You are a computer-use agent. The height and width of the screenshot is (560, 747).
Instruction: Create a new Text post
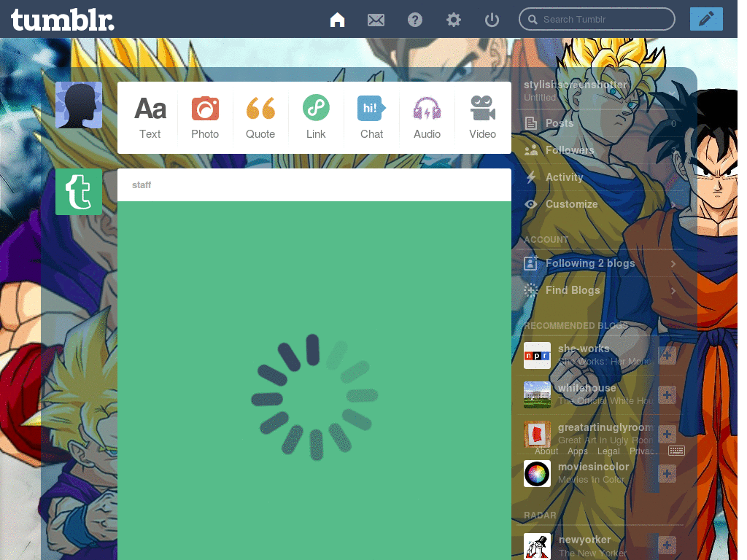(150, 117)
